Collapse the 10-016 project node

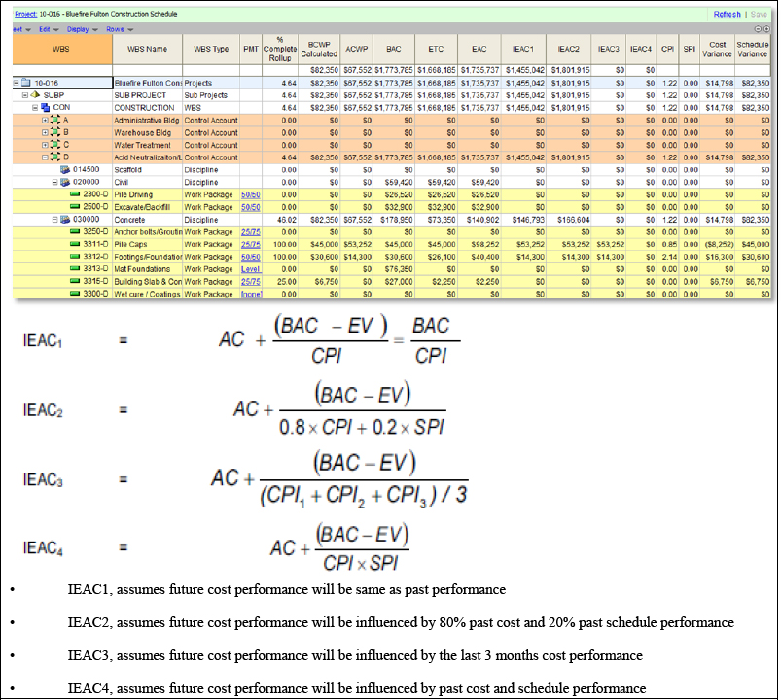(x=17, y=83)
